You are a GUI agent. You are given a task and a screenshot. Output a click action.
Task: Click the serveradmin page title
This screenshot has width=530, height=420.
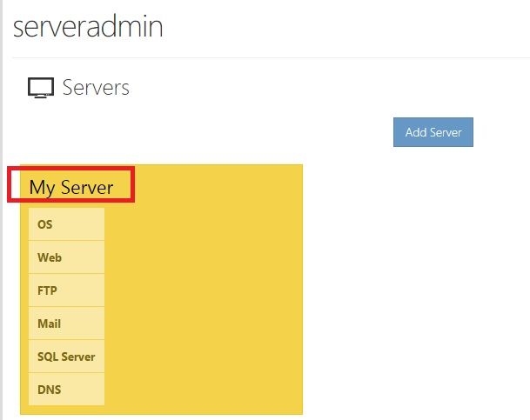(88, 26)
